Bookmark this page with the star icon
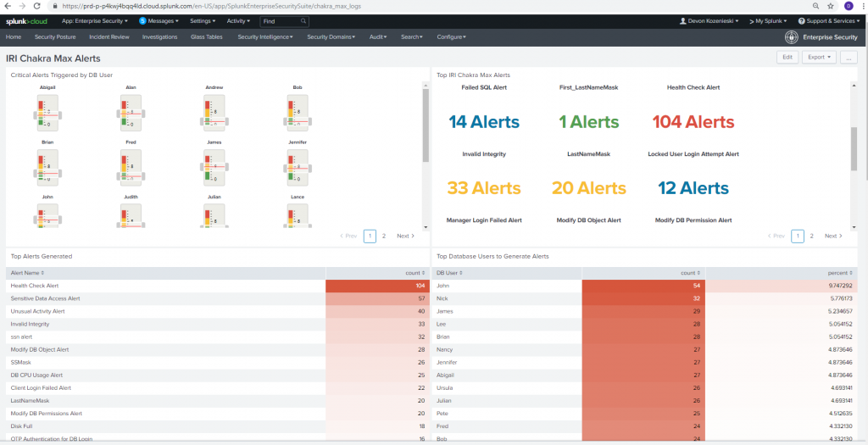 pos(831,6)
